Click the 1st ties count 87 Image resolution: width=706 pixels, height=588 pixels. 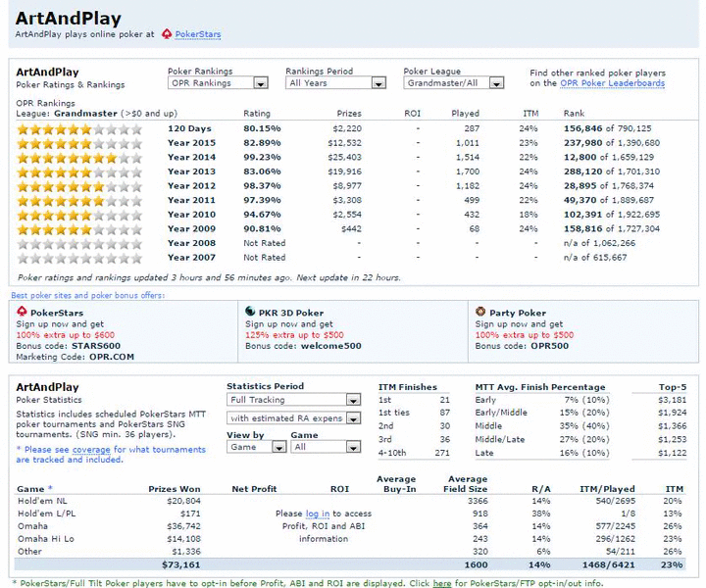445,413
